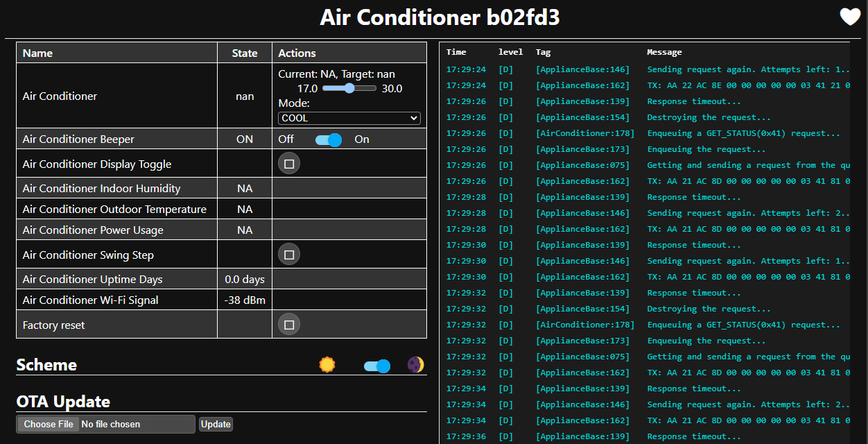Click the Actions column header
This screenshot has height=444, width=868.
(297, 53)
